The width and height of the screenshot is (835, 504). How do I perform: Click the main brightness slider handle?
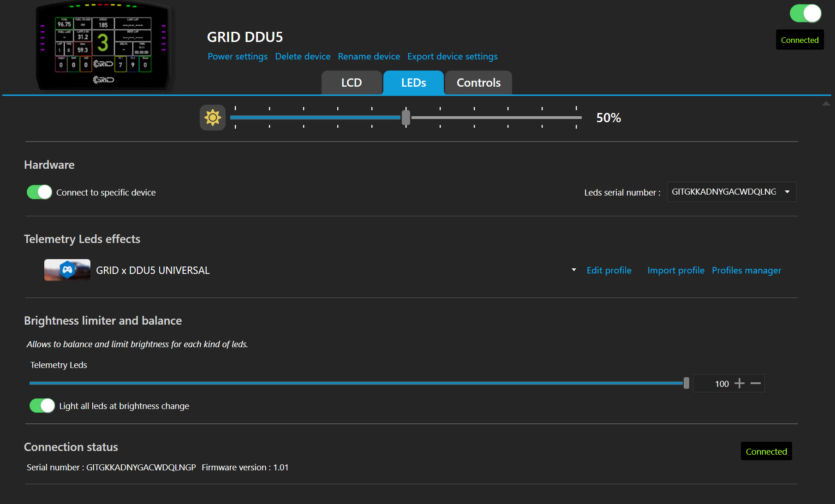pyautogui.click(x=406, y=118)
